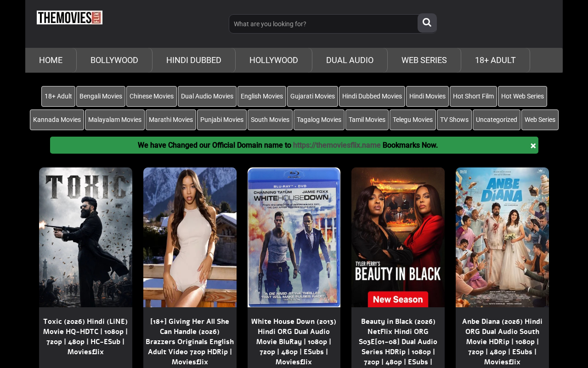The image size is (588, 368).
Task: Open Dual Audio navigation item
Action: tap(350, 60)
